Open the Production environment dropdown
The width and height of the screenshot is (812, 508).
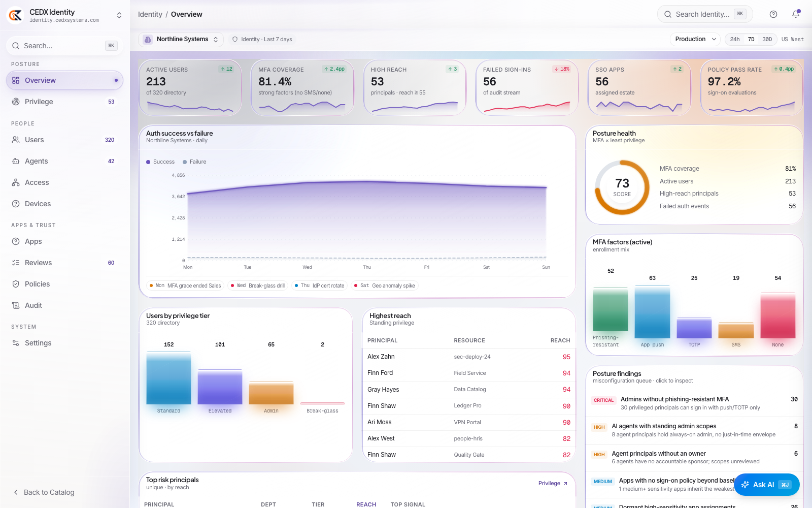[x=696, y=39]
